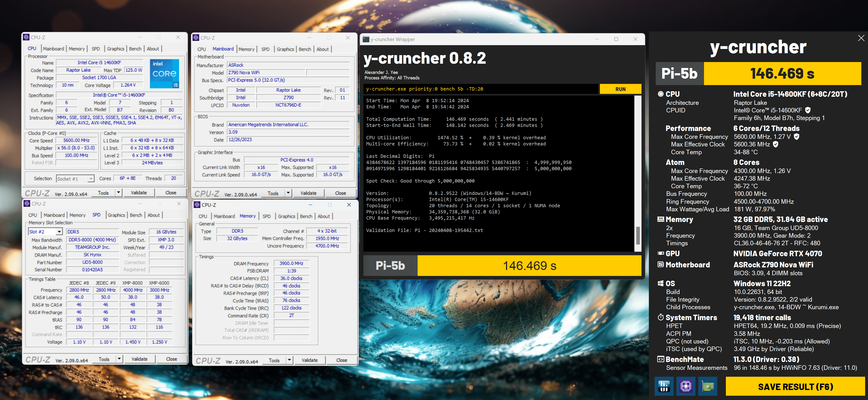Close the CPU-Z Memory tab window
Image resolution: width=868 pixels, height=400 pixels.
pyautogui.click(x=349, y=205)
